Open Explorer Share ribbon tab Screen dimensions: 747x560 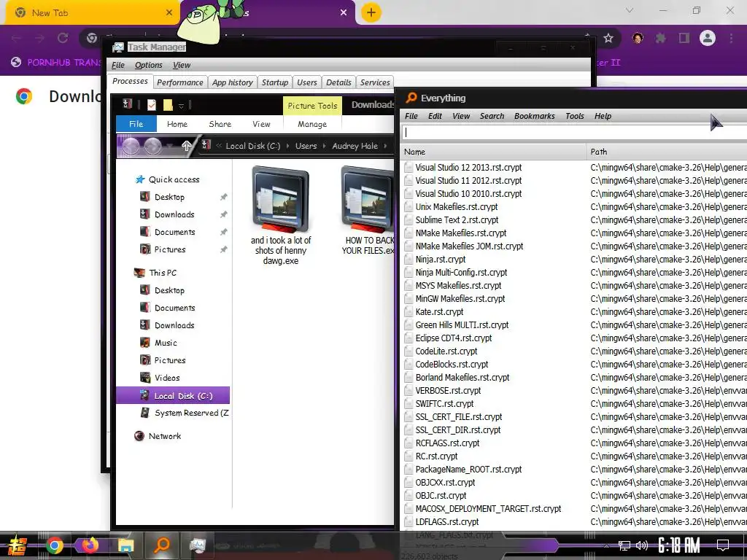coord(220,124)
